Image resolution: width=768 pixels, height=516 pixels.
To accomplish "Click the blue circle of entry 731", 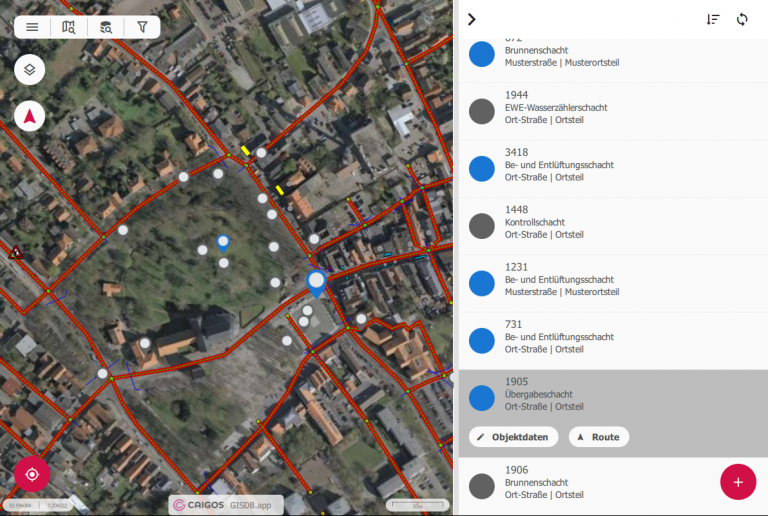I will (x=482, y=341).
